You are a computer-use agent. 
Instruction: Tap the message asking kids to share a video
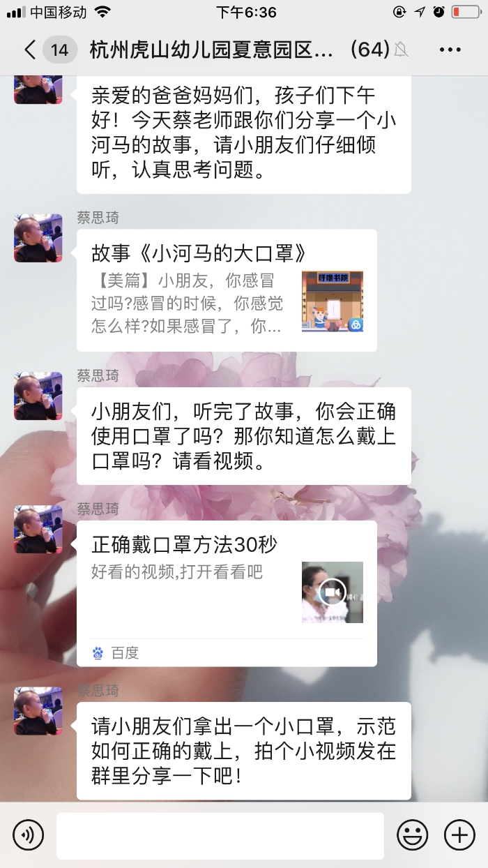point(244,751)
